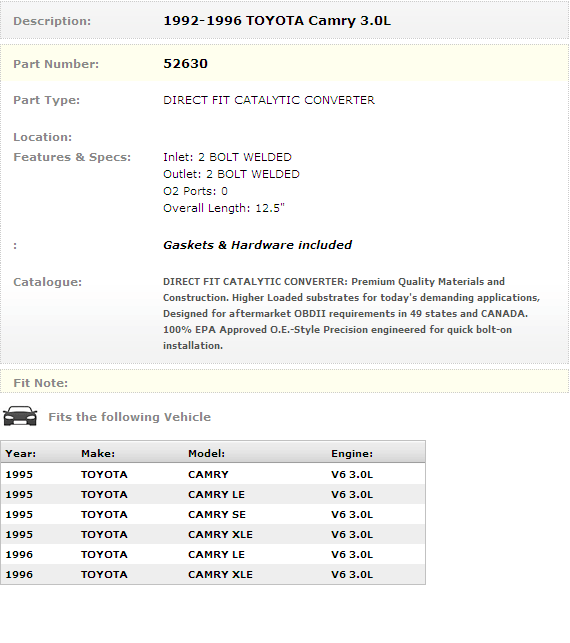The width and height of the screenshot is (570, 643).
Task: Select the 1996 CAMRY LE row
Action: click(x=213, y=555)
